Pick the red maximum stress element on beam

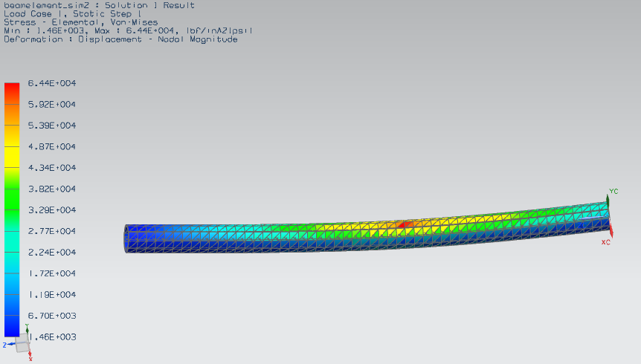click(x=405, y=223)
